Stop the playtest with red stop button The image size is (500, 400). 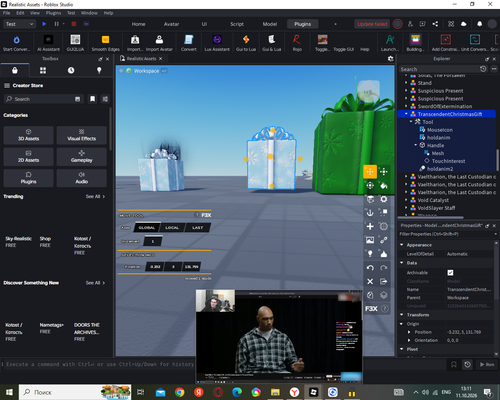tap(74, 24)
